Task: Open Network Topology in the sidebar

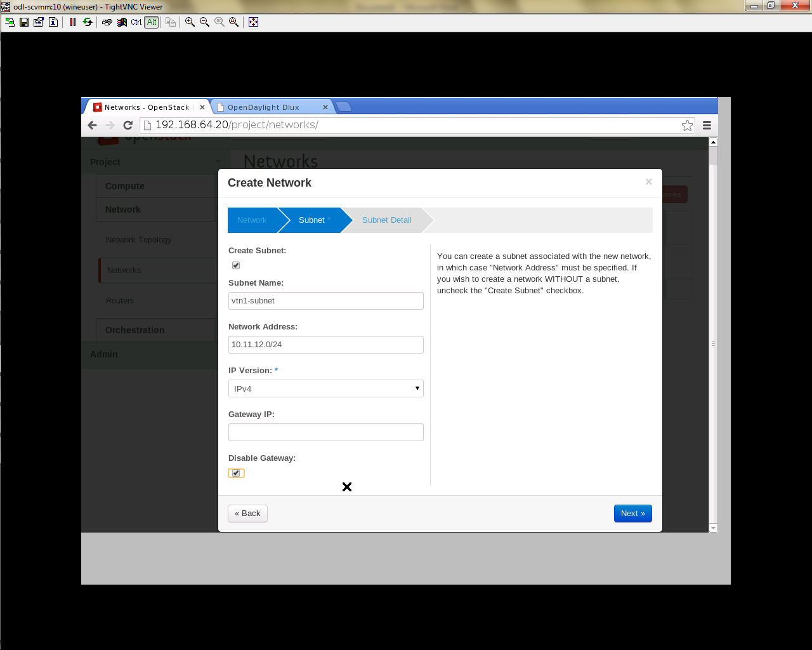Action: [x=138, y=240]
